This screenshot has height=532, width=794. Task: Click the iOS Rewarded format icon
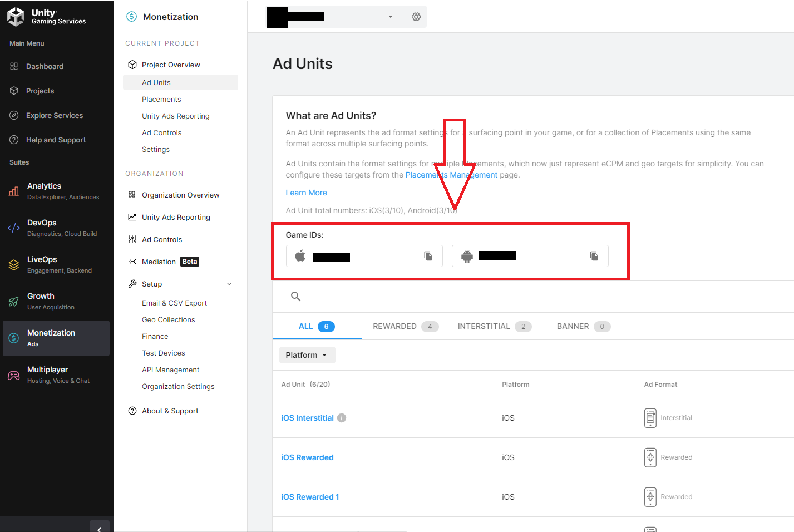point(650,457)
